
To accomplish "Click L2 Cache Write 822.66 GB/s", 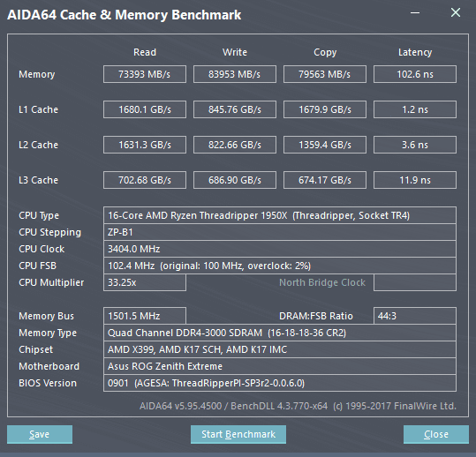I will pyautogui.click(x=235, y=145).
